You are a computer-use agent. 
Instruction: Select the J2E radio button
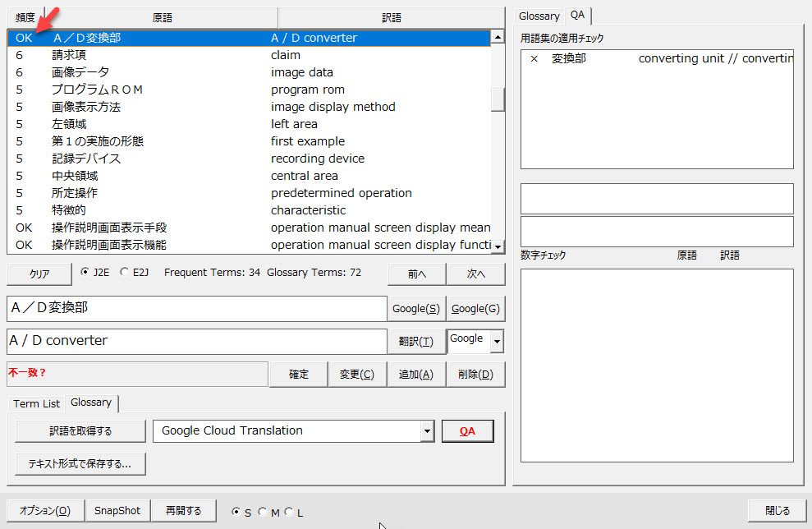[x=85, y=273]
